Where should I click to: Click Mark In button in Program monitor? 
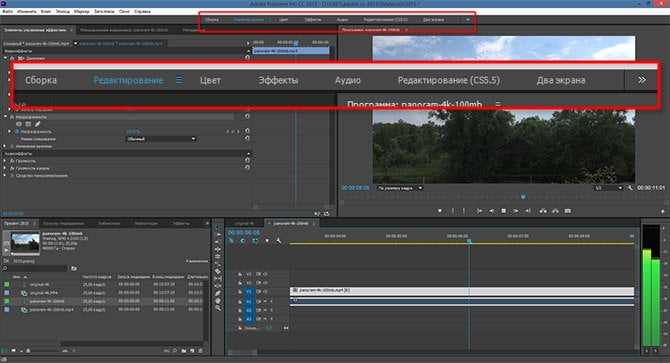coord(453,211)
